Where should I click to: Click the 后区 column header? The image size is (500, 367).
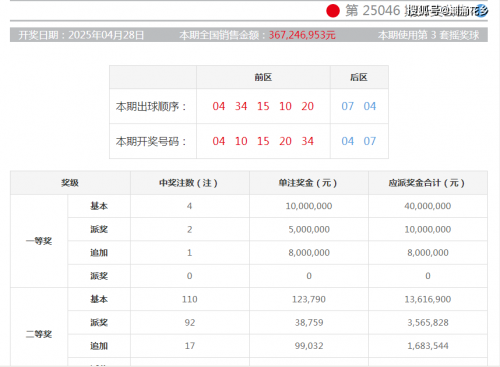coord(359,77)
